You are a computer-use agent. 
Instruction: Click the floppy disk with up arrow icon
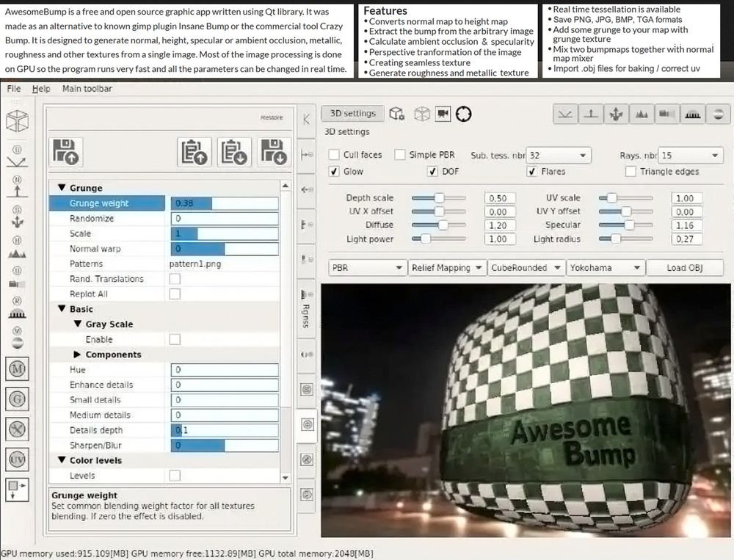click(x=65, y=152)
